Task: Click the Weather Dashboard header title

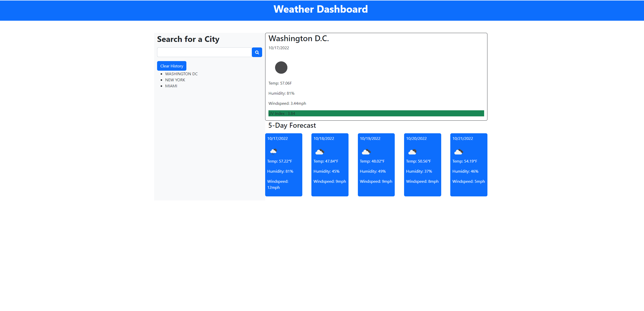Action: 321,9
